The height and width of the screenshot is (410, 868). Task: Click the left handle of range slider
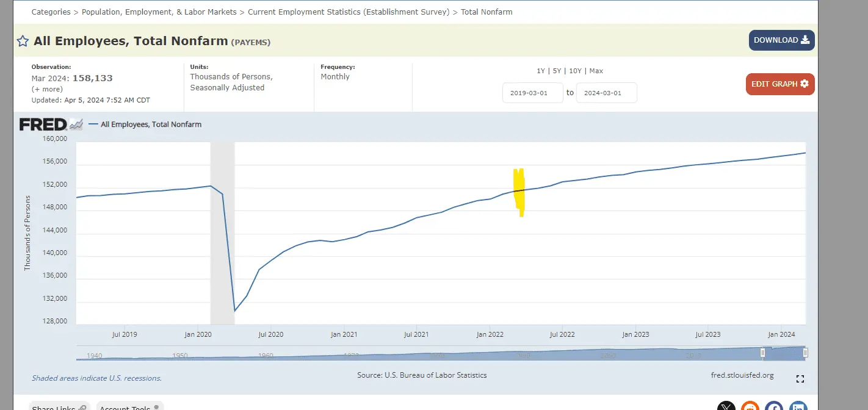(762, 353)
